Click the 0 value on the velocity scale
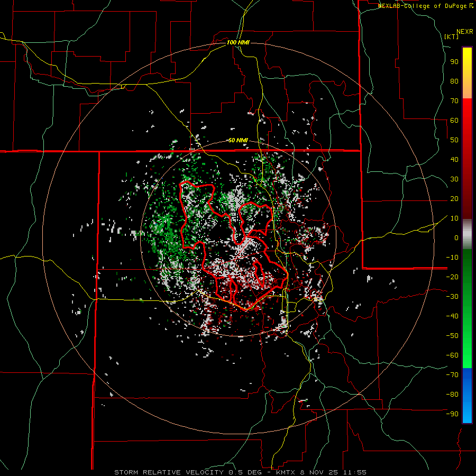 (x=456, y=237)
